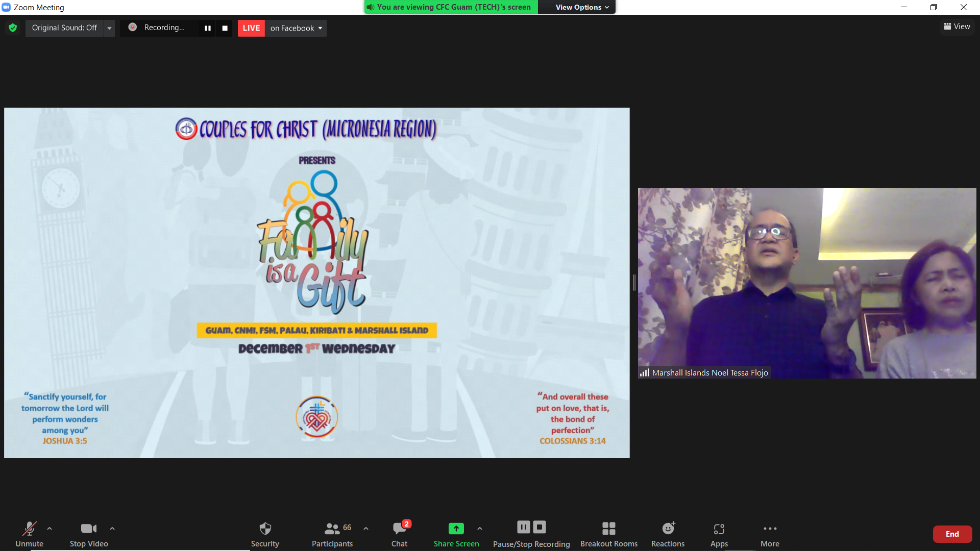980x551 pixels.
Task: Pause recording from top bar
Action: coord(208,28)
